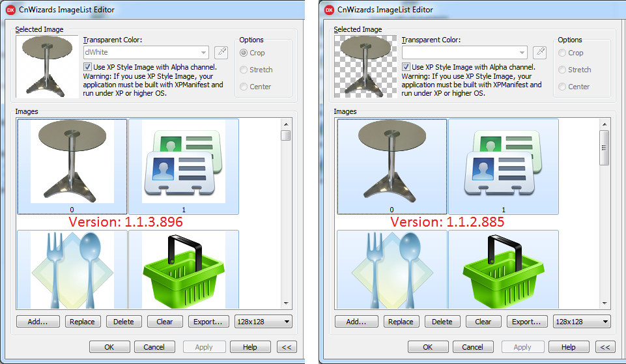Click the Add... button in left dialog
The width and height of the screenshot is (626, 364).
pos(38,322)
